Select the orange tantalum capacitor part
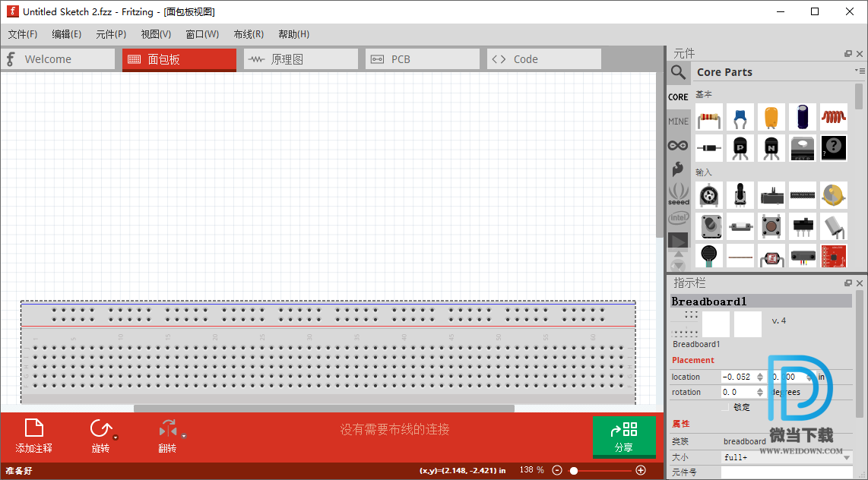This screenshot has height=480, width=868. point(771,117)
